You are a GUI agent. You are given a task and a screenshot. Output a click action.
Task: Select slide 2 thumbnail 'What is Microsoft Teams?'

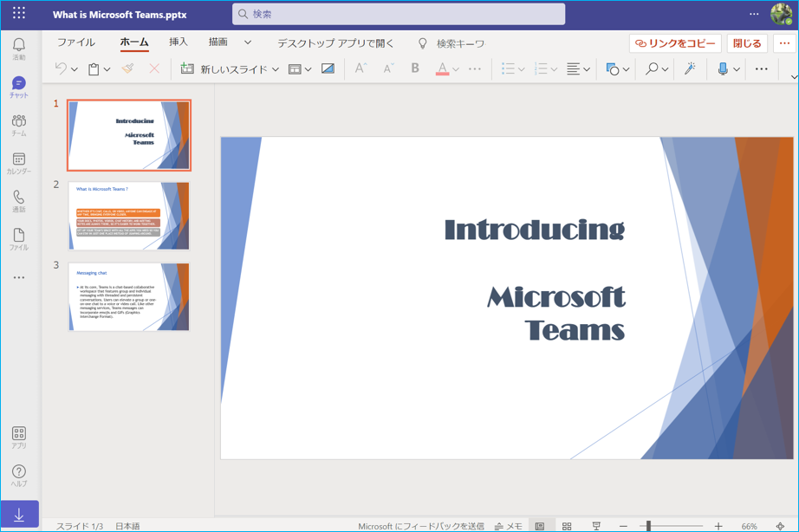[x=129, y=216]
